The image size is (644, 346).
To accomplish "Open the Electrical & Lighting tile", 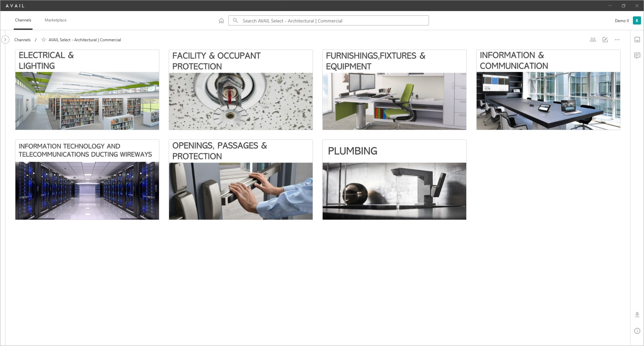I will (x=87, y=90).
